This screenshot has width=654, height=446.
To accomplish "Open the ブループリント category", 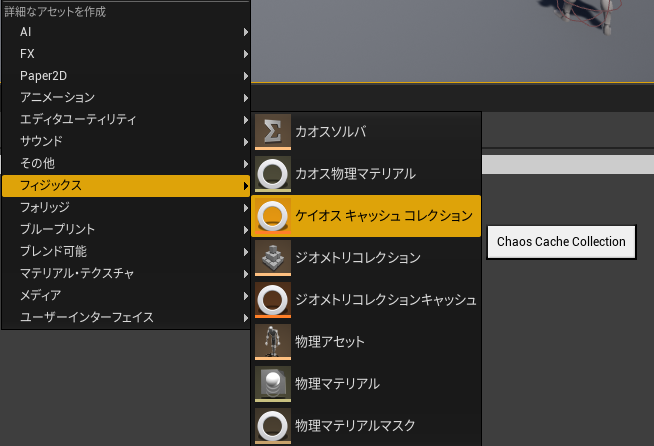I will click(x=126, y=229).
